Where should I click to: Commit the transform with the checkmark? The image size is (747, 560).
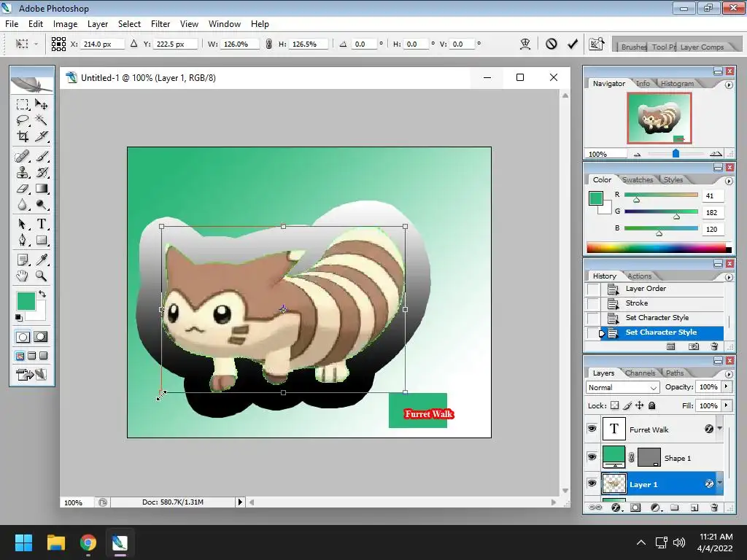click(x=573, y=44)
